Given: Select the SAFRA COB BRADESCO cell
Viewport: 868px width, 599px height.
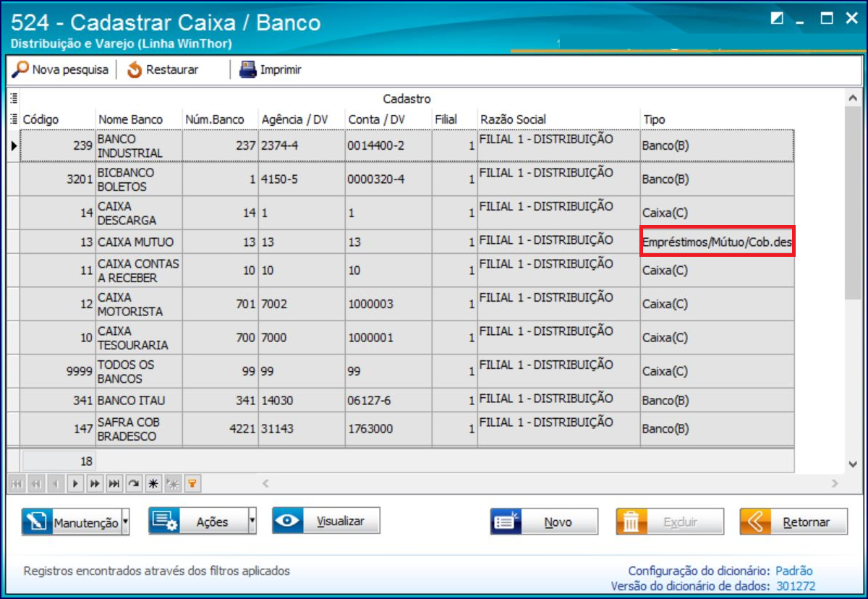Looking at the screenshot, I should (139, 428).
